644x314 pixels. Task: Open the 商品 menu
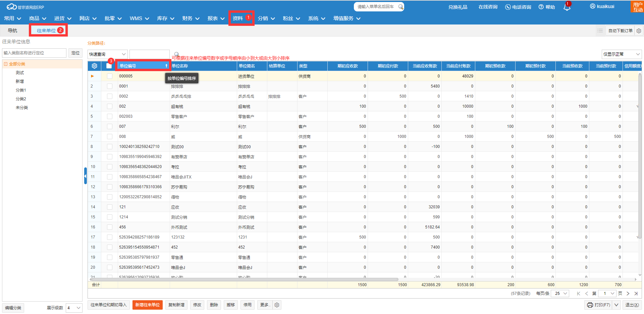[x=38, y=18]
